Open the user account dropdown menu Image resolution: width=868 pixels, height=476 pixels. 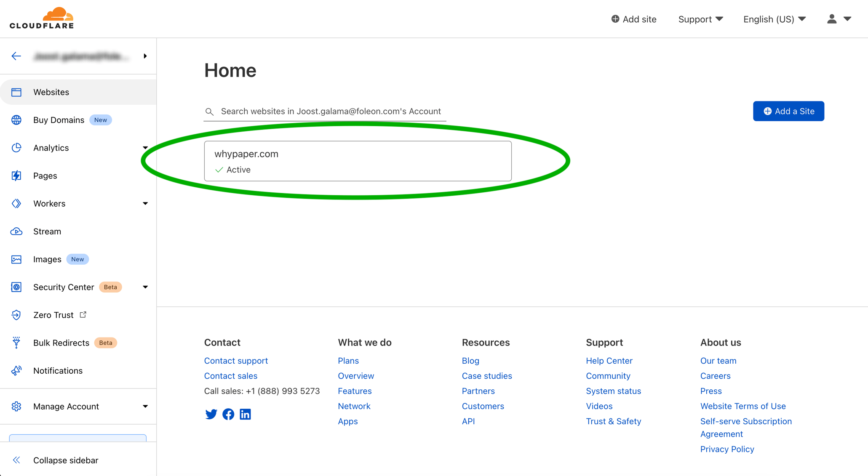[x=838, y=19]
